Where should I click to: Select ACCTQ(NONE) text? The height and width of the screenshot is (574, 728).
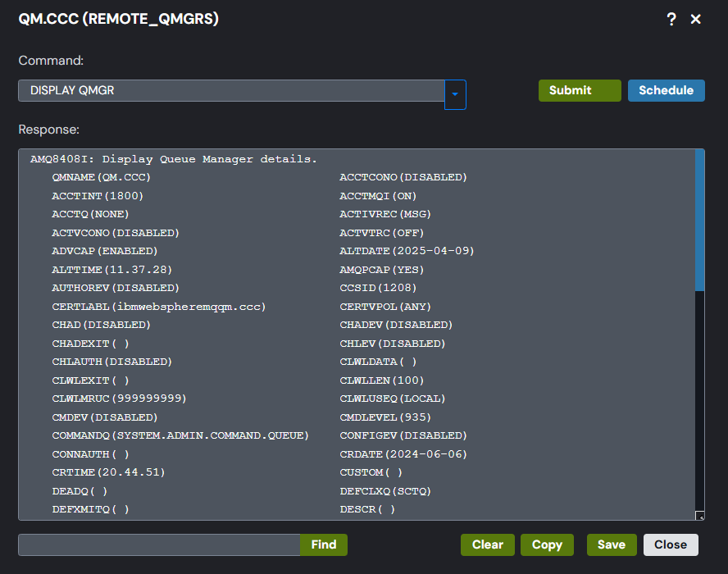click(x=90, y=214)
